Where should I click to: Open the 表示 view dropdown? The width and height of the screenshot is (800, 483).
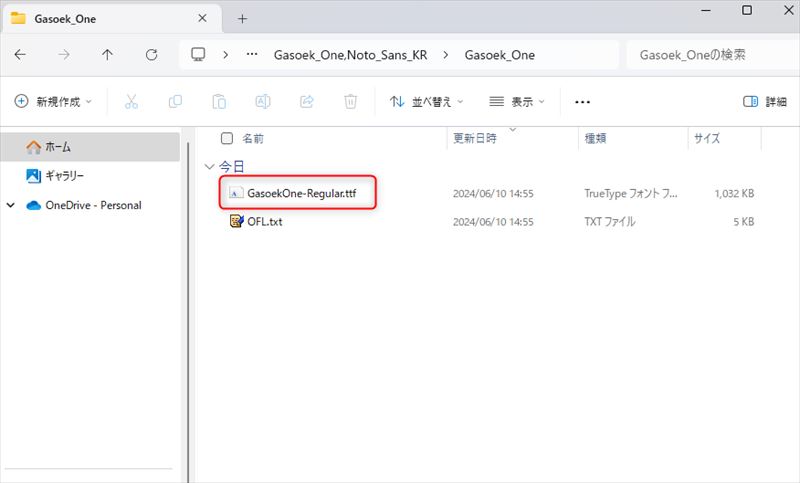pyautogui.click(x=517, y=102)
